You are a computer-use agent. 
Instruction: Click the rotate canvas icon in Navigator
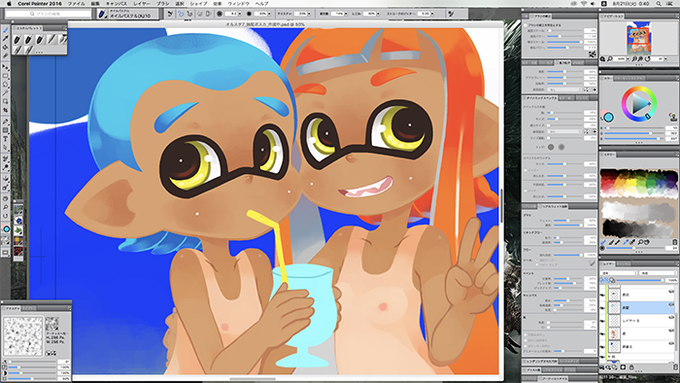click(648, 59)
